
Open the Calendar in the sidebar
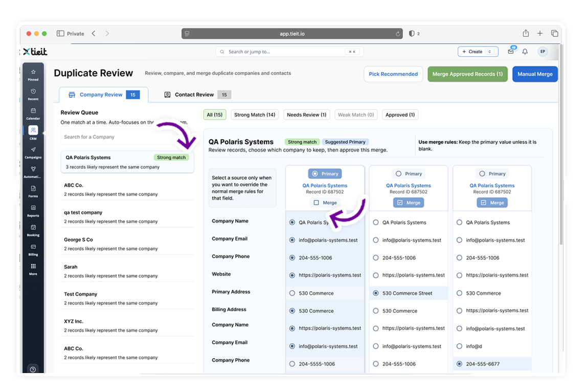coord(33,114)
